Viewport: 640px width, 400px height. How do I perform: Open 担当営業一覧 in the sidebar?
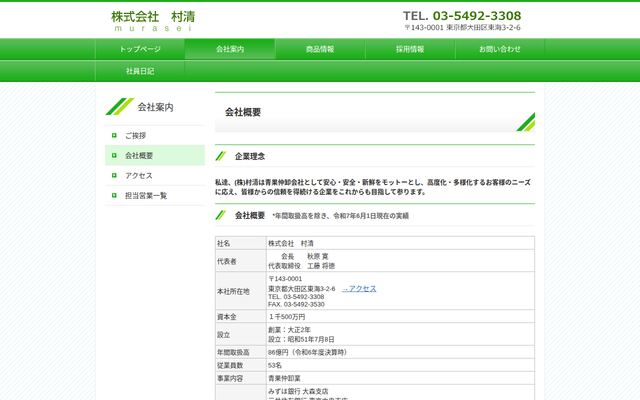pyautogui.click(x=155, y=195)
